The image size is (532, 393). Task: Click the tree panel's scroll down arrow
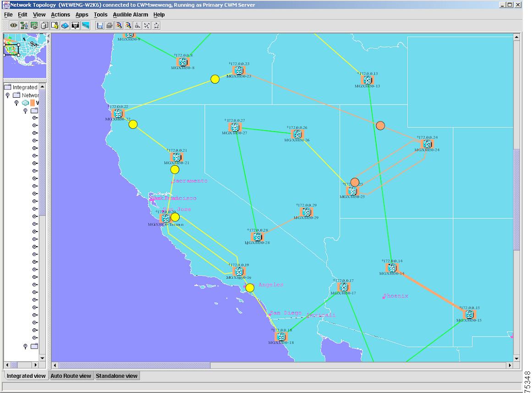(x=43, y=358)
